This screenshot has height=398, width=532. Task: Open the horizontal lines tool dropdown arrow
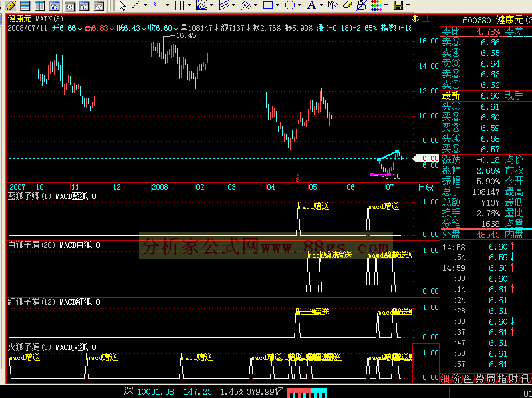coord(168,5)
